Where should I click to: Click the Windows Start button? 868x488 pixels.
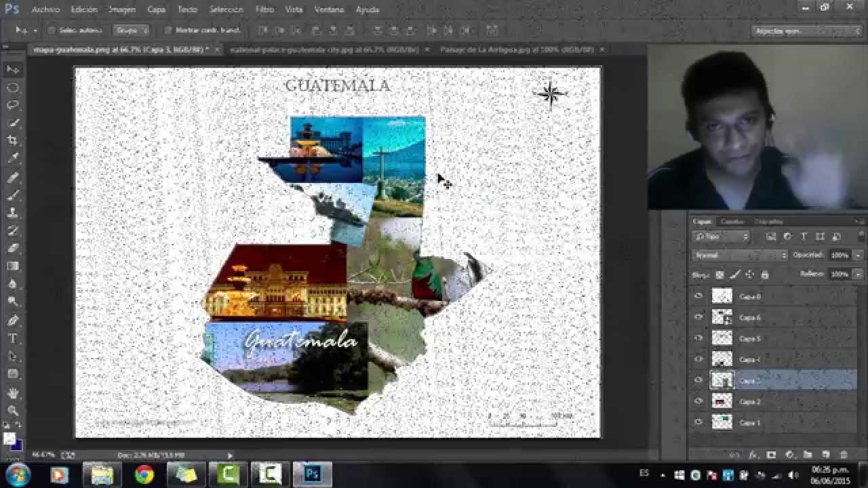click(x=18, y=474)
